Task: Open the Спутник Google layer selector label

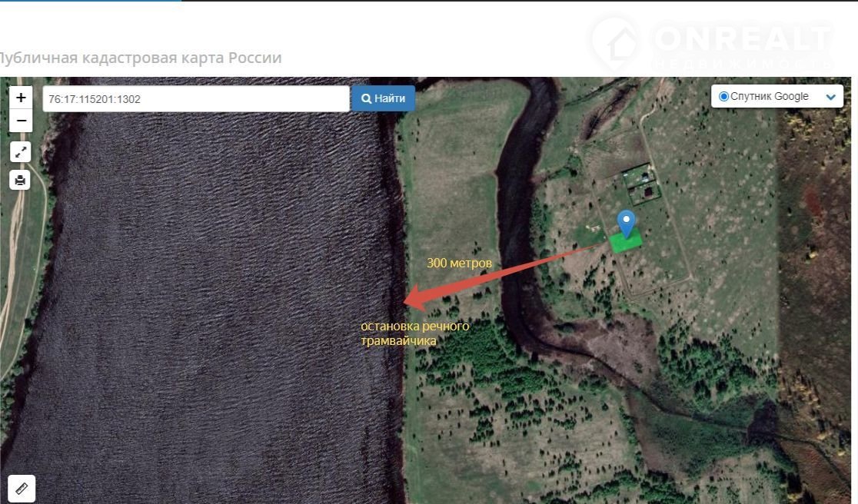Action: (769, 97)
